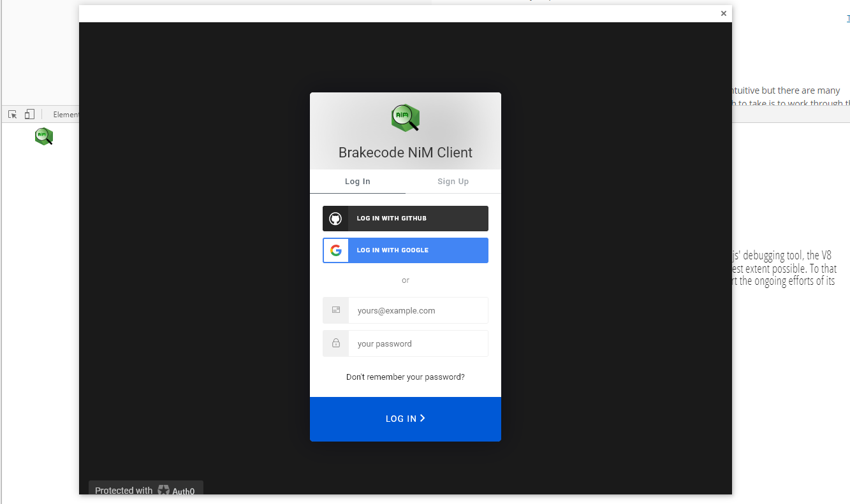This screenshot has height=504, width=850.
Task: Click the Brakecode NiM Client title
Action: 406,153
